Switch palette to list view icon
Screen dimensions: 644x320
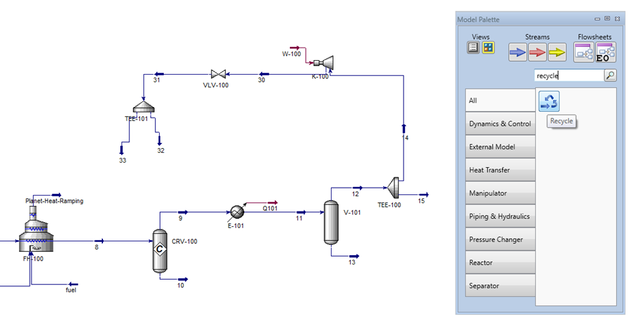pyautogui.click(x=474, y=48)
